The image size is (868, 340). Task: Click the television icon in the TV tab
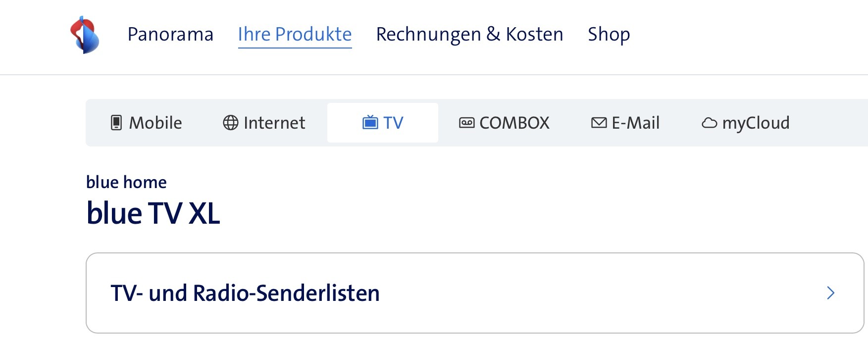click(x=370, y=122)
